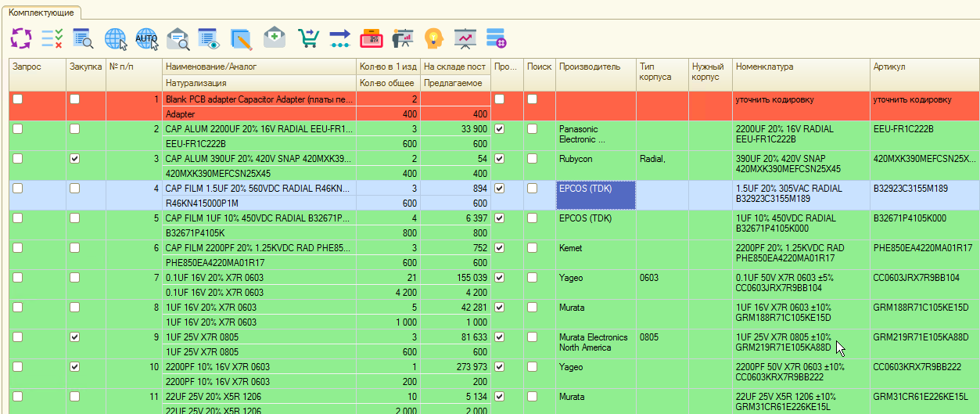Screen dimensions: 980x414
Task: Switch to the Комплектующие tab
Action: click(x=41, y=13)
